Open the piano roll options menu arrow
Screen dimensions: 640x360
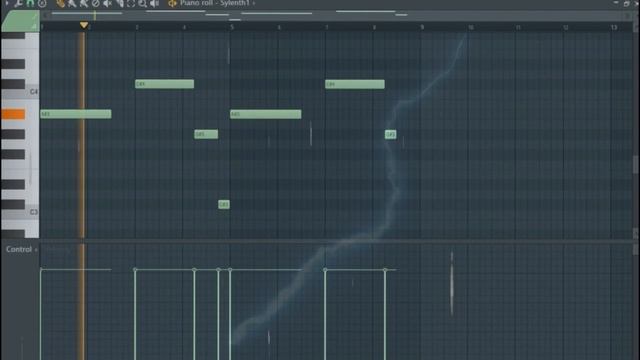(7, 3)
